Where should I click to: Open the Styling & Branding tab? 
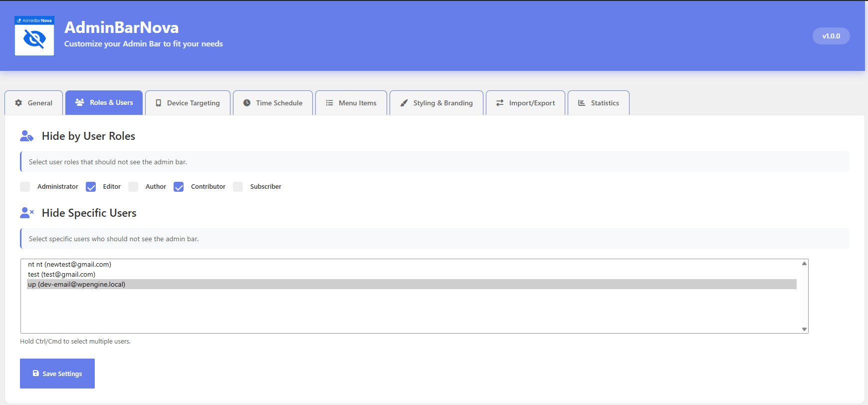[x=436, y=103]
